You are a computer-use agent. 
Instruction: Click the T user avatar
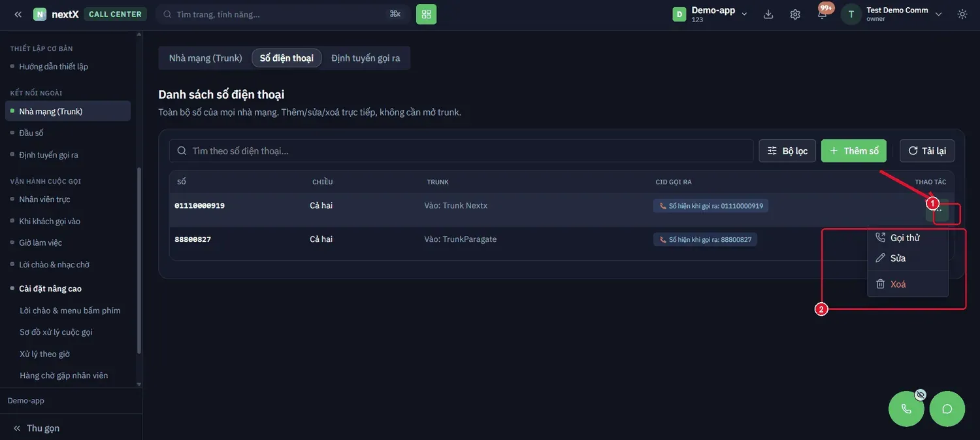(x=851, y=14)
